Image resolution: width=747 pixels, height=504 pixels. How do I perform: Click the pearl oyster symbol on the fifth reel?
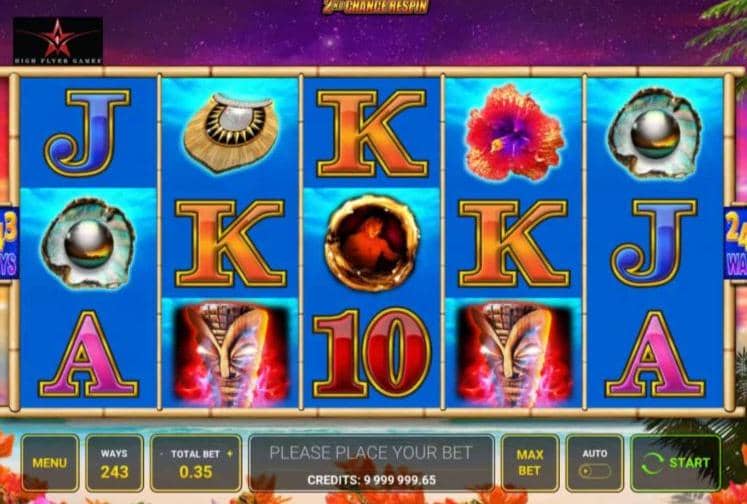pyautogui.click(x=654, y=133)
